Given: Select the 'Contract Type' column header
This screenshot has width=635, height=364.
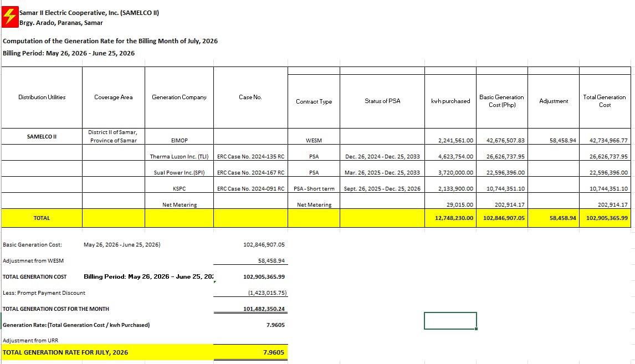Looking at the screenshot, I should pos(314,101).
